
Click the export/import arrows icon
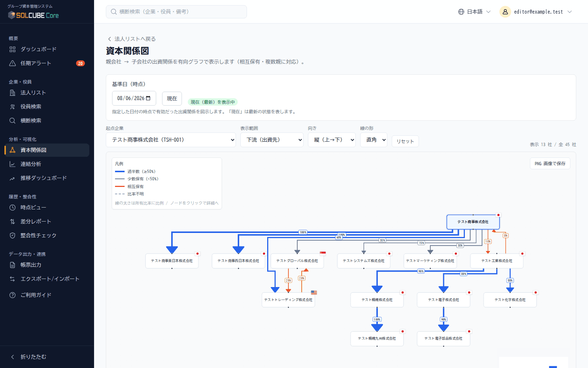click(12, 279)
